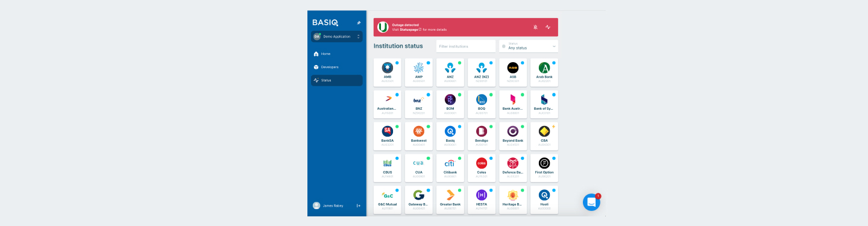Log out using the icon beside James Rabey
The height and width of the screenshot is (226, 868).
(359, 206)
